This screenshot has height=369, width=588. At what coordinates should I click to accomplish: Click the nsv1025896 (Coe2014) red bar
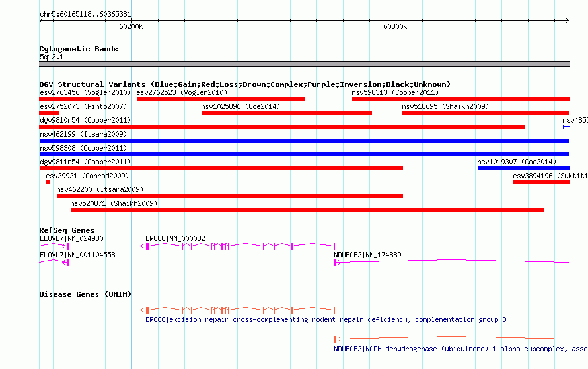click(x=287, y=113)
